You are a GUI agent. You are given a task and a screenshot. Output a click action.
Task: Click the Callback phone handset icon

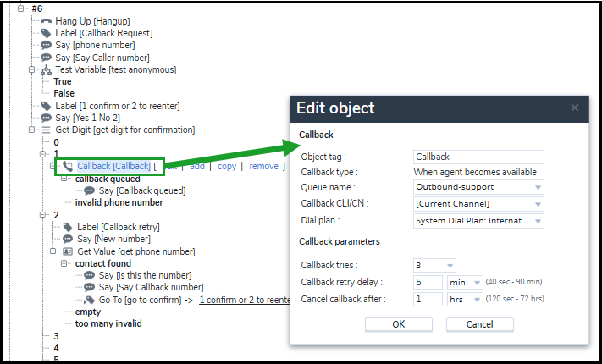68,166
